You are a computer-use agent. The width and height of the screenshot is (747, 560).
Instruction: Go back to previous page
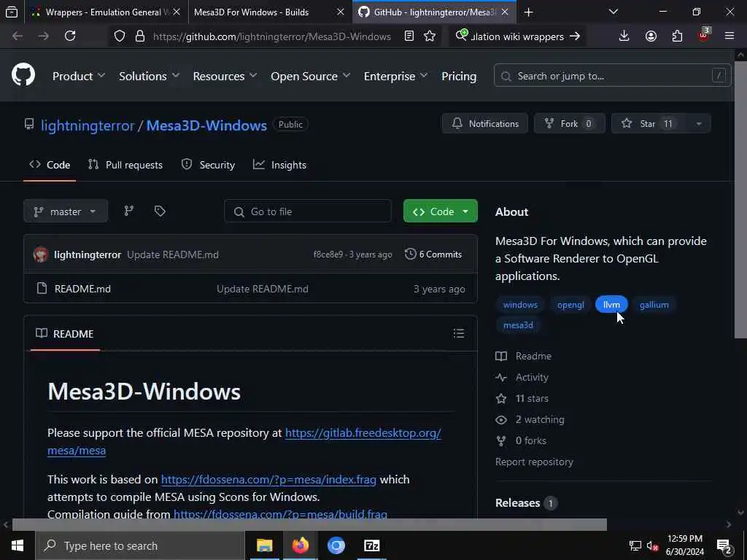pos(18,36)
